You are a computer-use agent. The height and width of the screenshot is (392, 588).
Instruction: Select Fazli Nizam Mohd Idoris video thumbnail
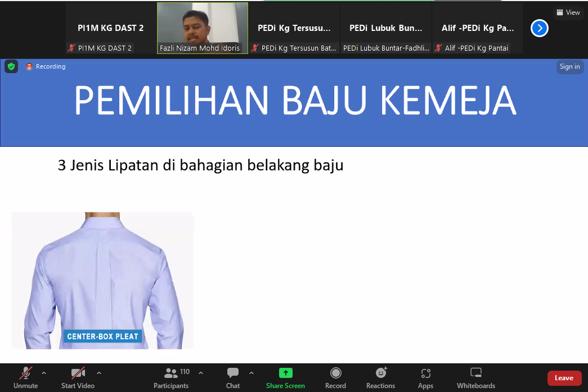[x=202, y=28]
